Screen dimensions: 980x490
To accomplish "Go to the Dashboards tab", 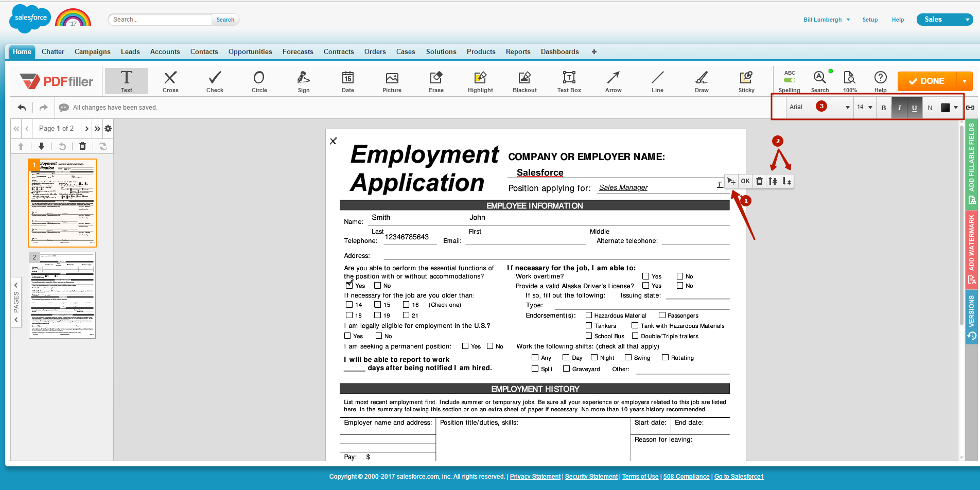I will [559, 51].
